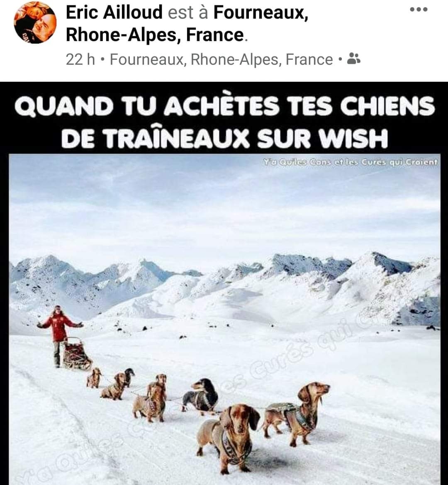Click the dachshund closest to the sled
448x485 pixels.
(x=94, y=378)
